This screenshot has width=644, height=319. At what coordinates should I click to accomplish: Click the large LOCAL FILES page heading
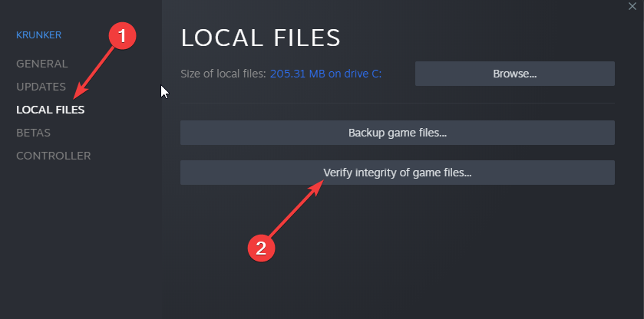tap(261, 38)
